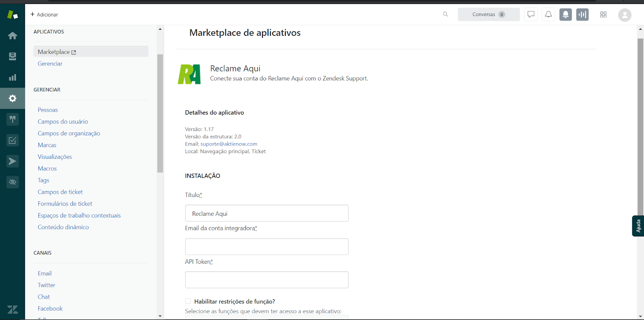
Task: Open Macros link
Action: point(47,168)
